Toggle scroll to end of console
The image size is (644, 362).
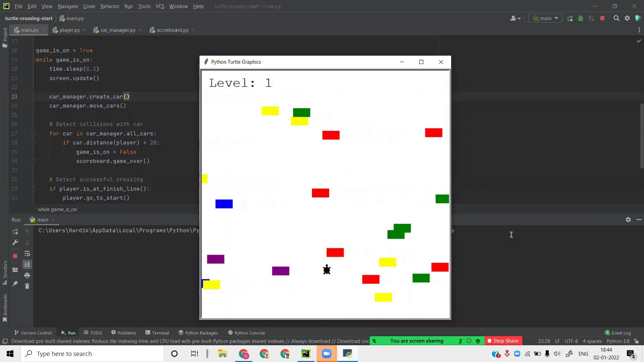[27, 264]
